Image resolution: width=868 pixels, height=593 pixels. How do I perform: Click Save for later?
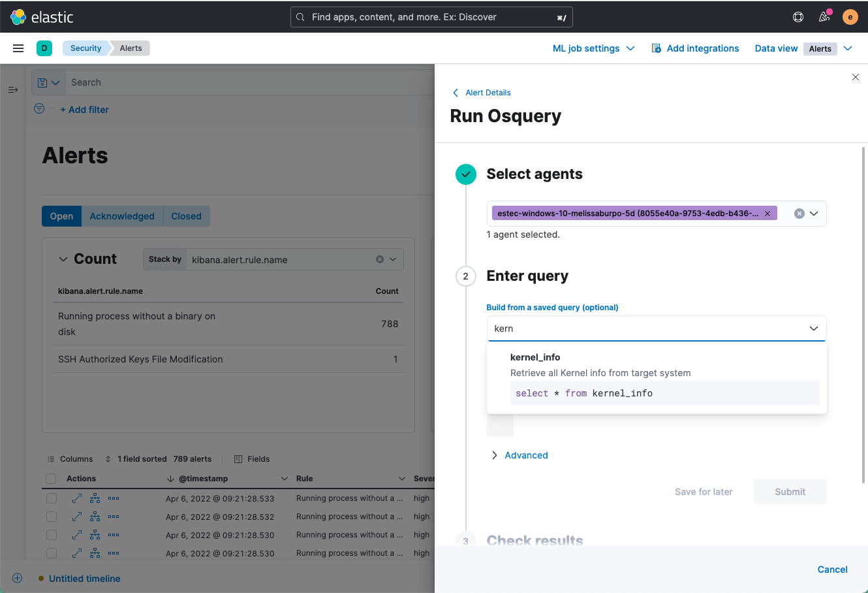pos(704,492)
